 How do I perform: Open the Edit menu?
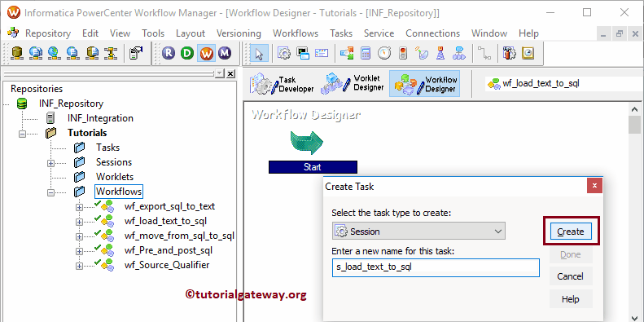[x=90, y=33]
